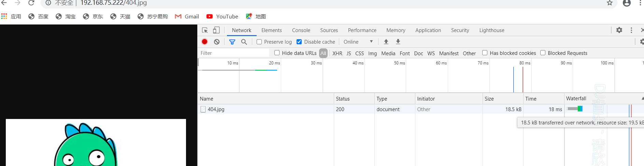Viewport: 644px width, 166px height.
Task: Bookmark this page with the star icon
Action: pos(610,3)
